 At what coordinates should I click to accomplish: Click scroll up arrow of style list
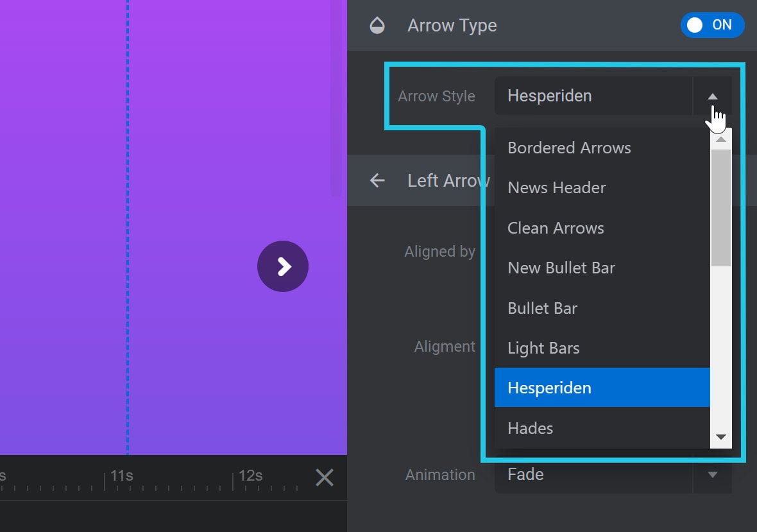721,139
